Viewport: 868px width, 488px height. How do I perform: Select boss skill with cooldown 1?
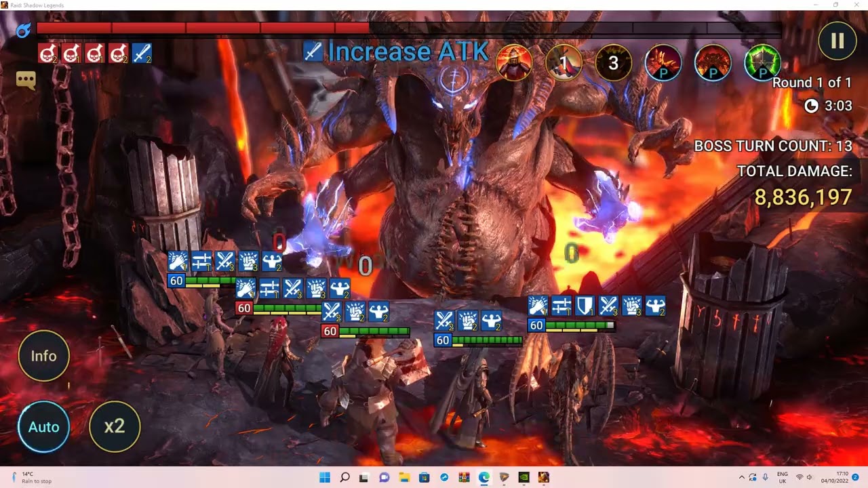564,63
